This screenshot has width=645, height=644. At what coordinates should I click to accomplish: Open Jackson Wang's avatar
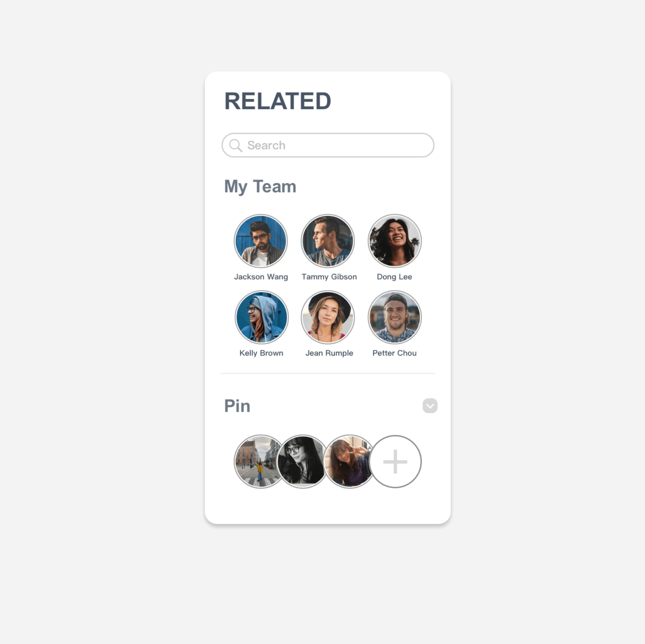coord(261,241)
